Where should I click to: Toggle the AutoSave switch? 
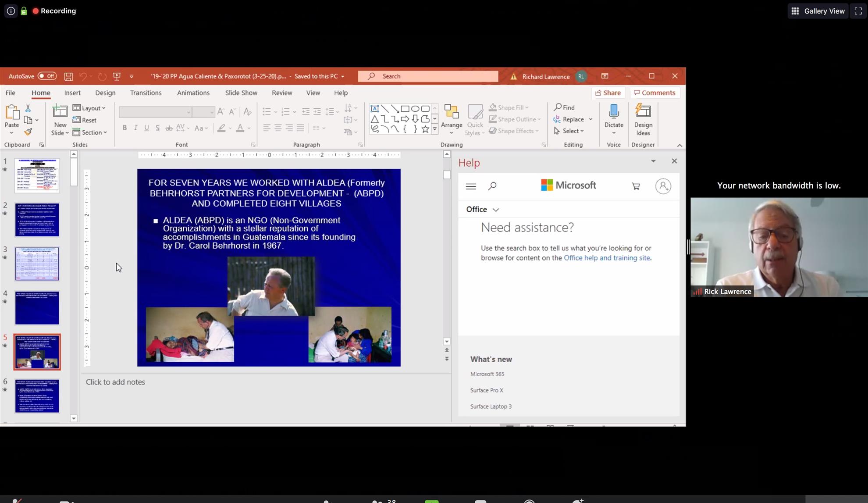47,76
